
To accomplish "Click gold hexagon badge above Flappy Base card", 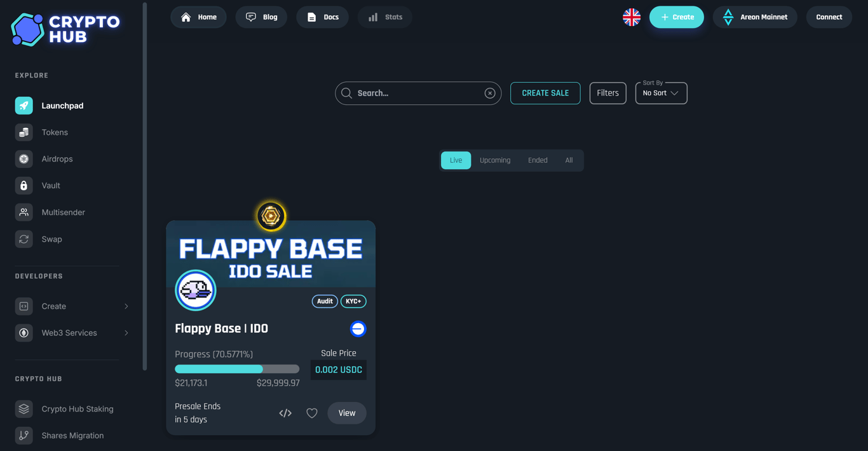I will tap(271, 216).
